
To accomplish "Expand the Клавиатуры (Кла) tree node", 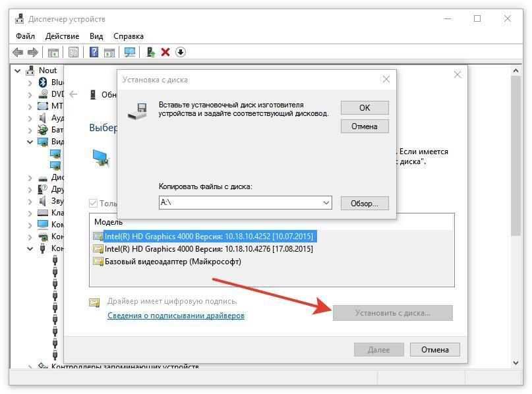I will 30,213.
